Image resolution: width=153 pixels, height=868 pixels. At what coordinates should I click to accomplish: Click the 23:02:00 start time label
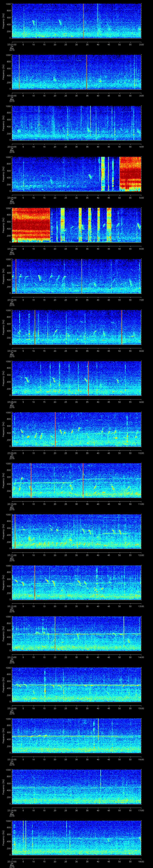tap(12, 96)
